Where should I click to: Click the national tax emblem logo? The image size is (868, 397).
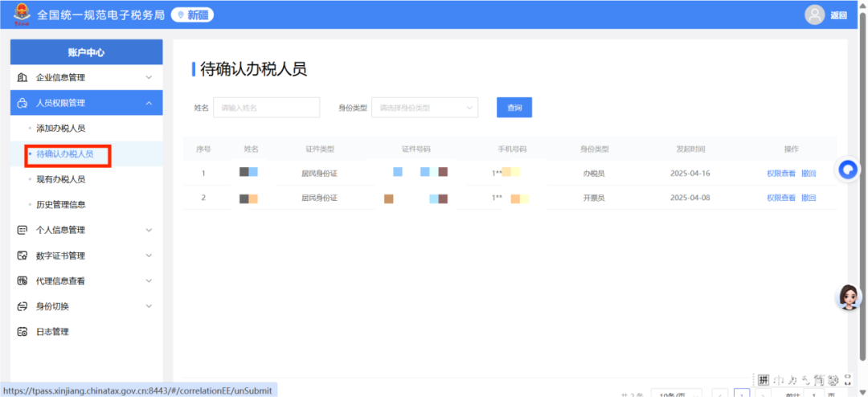pos(23,14)
